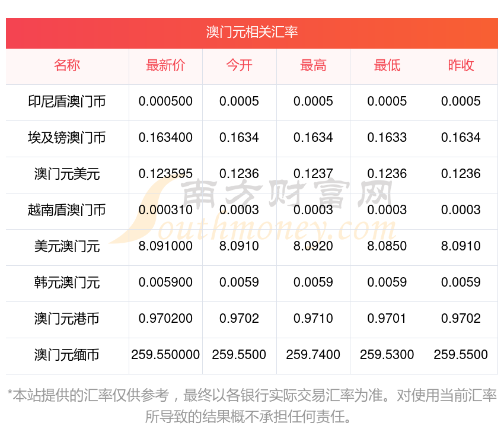Image resolution: width=504 pixels, height=435 pixels.
Task: Click latest price 0.000500
Action: pyautogui.click(x=165, y=101)
